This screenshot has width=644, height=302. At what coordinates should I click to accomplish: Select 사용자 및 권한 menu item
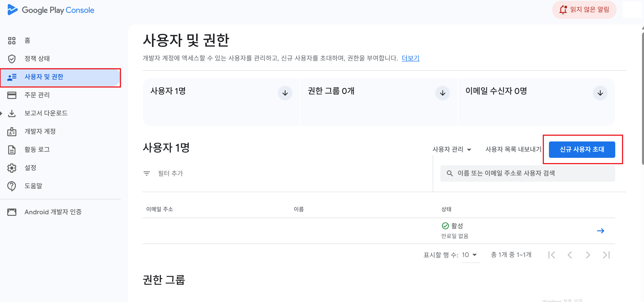44,77
